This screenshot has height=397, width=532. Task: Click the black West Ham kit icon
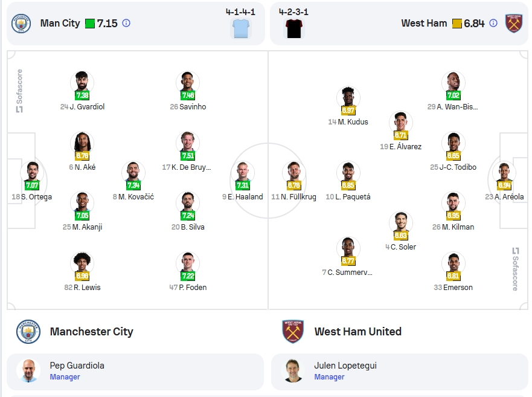pyautogui.click(x=294, y=28)
